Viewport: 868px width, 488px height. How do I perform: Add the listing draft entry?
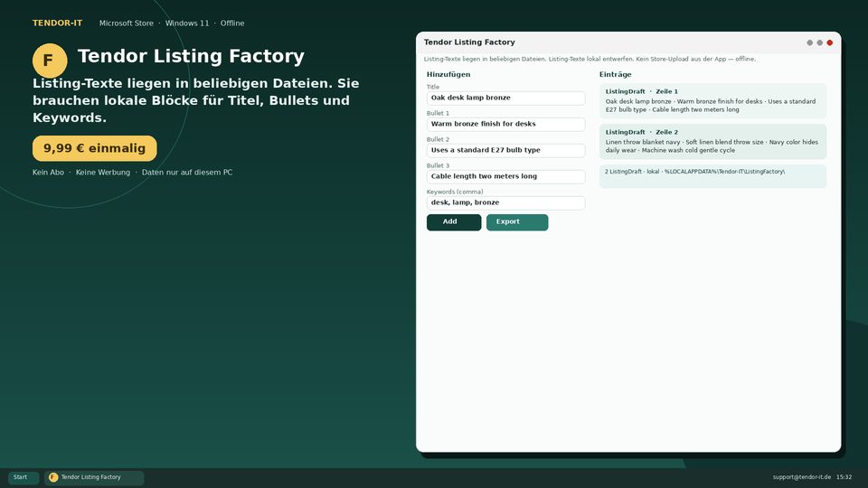[x=453, y=222]
